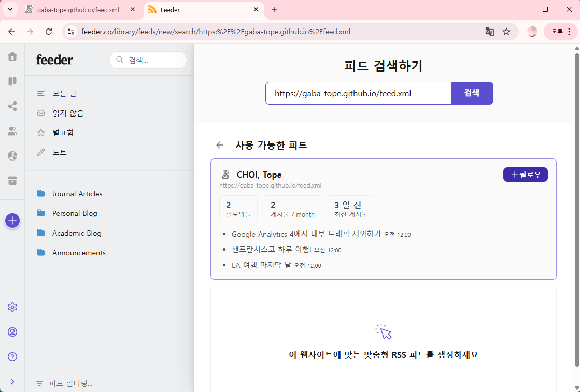Image resolution: width=580 pixels, height=392 pixels.
Task: Open the tab search dropdown
Action: (x=10, y=10)
